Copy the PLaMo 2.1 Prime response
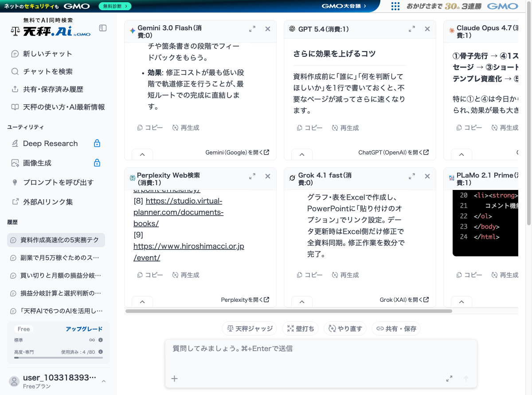The width and height of the screenshot is (532, 395). click(469, 275)
